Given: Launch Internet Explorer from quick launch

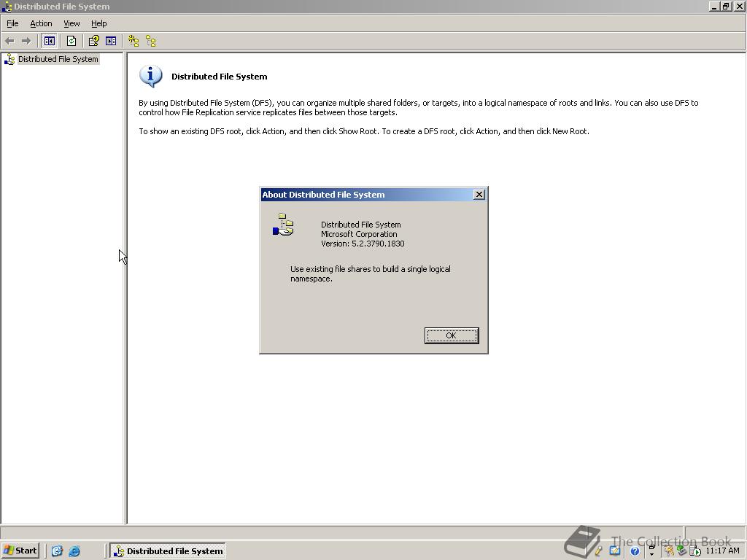Looking at the screenshot, I should click(74, 551).
